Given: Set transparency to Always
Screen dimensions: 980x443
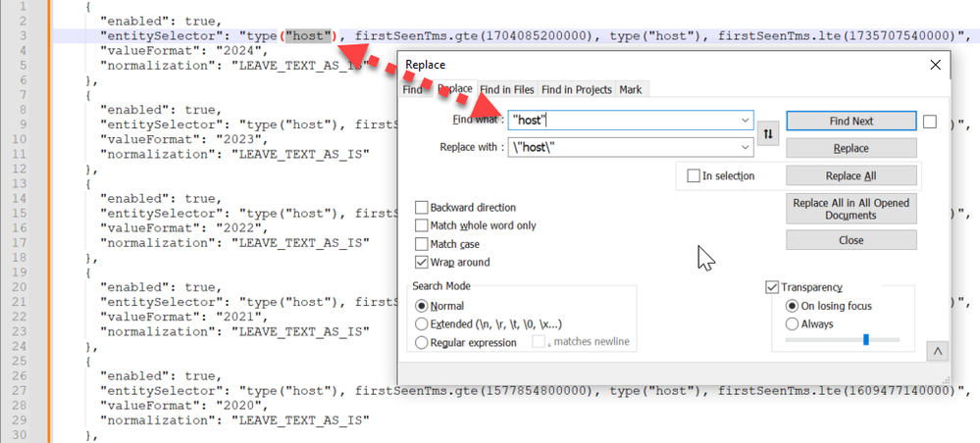Looking at the screenshot, I should [792, 323].
